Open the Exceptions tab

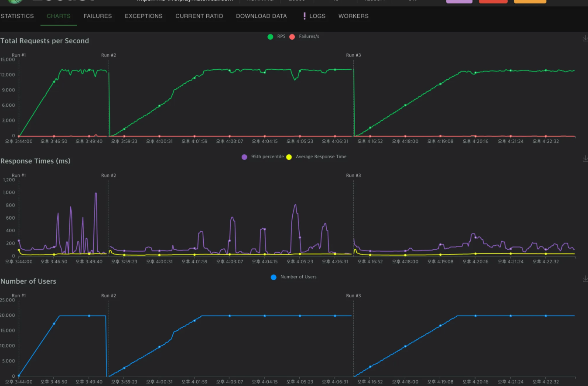coord(144,16)
